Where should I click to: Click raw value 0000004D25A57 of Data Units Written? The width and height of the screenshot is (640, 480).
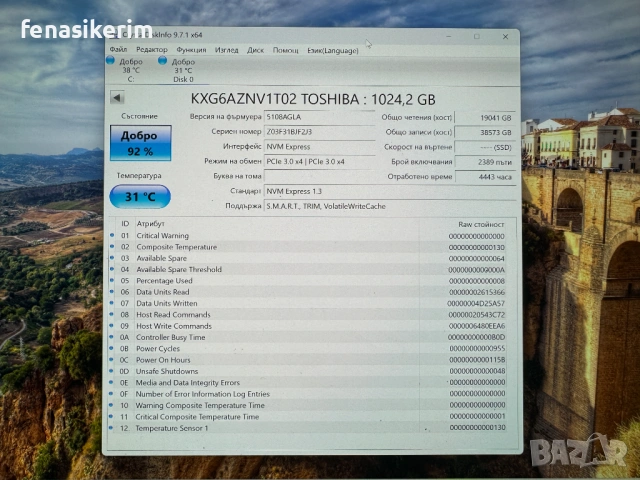point(476,303)
